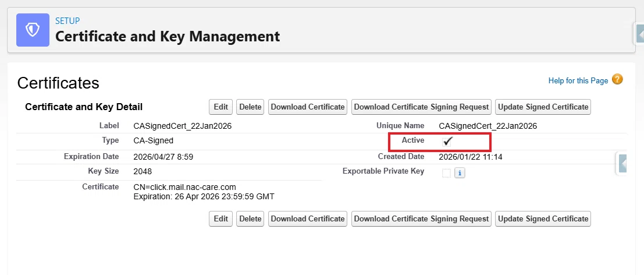The image size is (644, 275).
Task: Click the orange question mark help icon
Action: (x=617, y=79)
